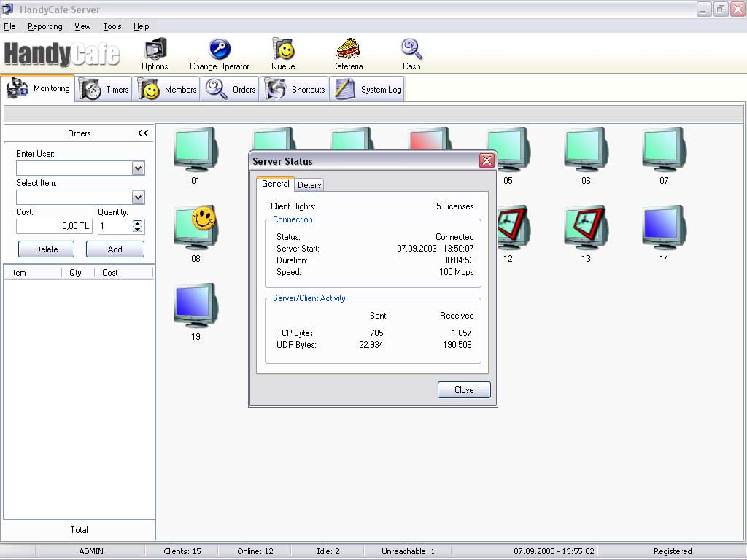The height and width of the screenshot is (560, 747).
Task: Click the Delete button
Action: click(x=46, y=249)
